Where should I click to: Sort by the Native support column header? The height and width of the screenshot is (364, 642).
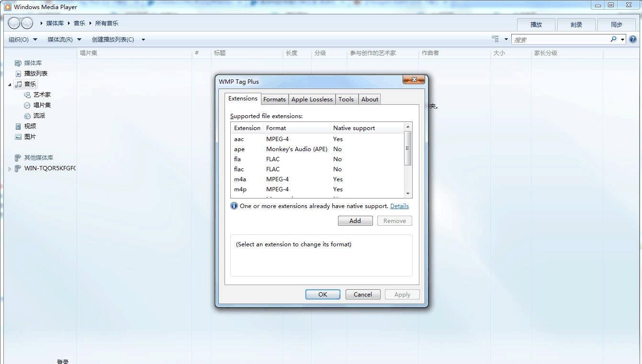click(367, 128)
